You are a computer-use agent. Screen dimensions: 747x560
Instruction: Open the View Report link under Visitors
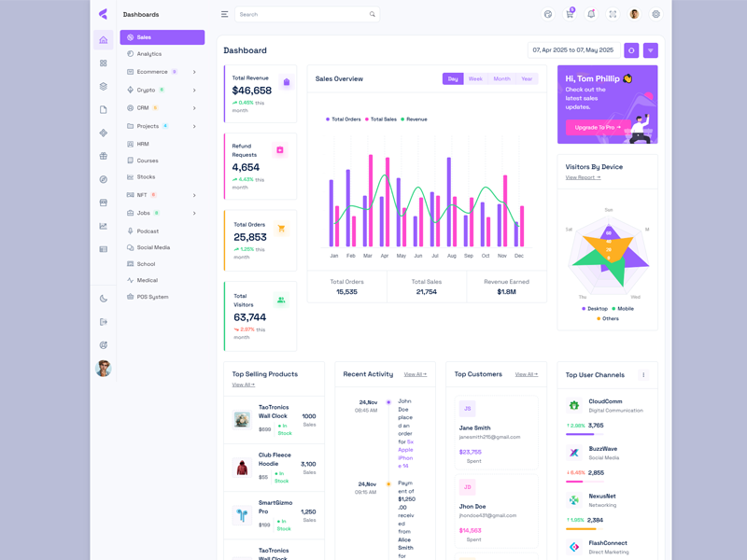583,177
